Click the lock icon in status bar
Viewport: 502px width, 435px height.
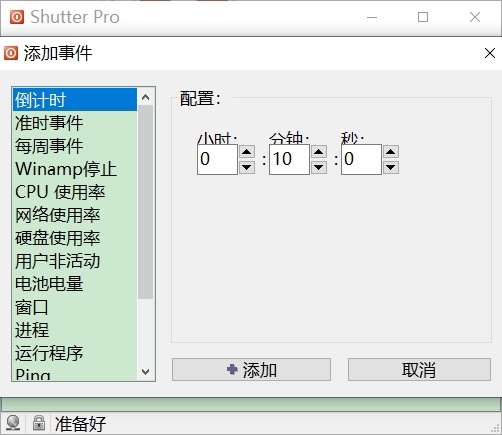(39, 423)
